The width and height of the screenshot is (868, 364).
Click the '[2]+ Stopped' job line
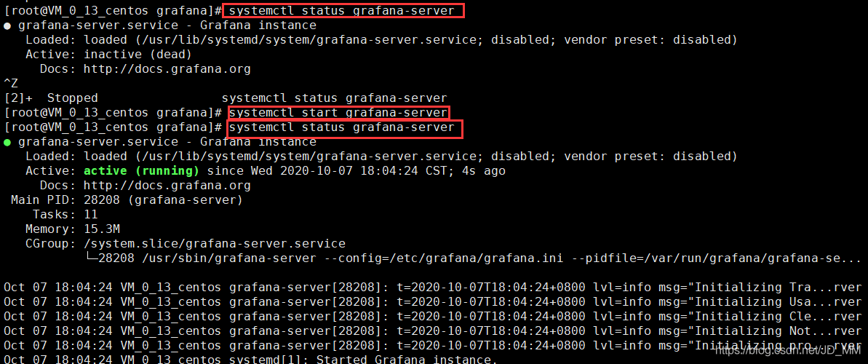(x=226, y=98)
